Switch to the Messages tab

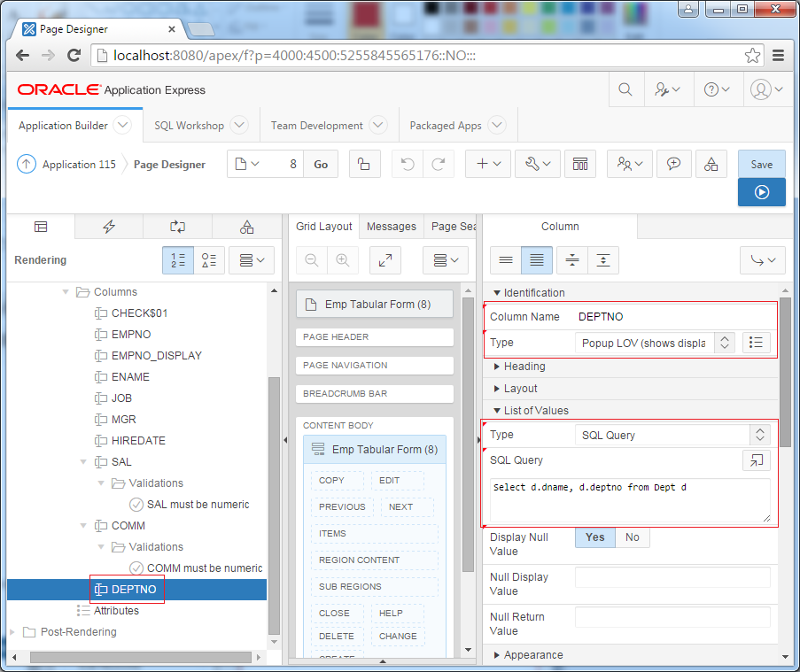tap(392, 227)
